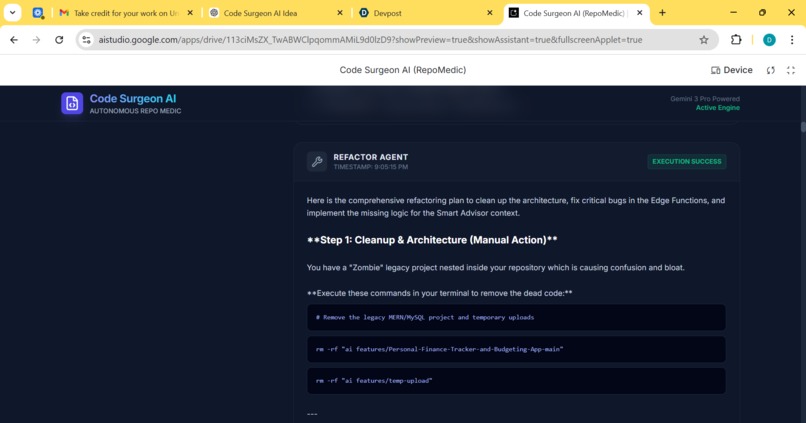Click the Refactor Agent wrench icon
Screen dimensions: 806x423
pos(317,161)
